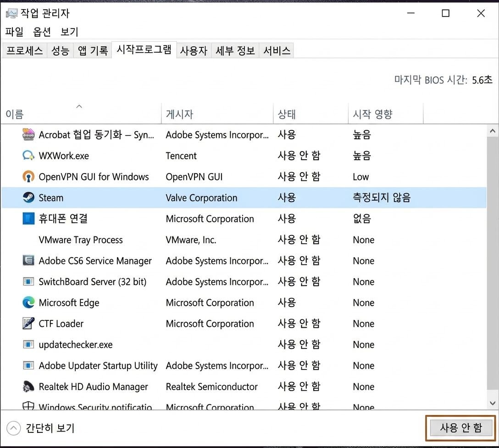This screenshot has height=448, width=499.
Task: Sort by the 시작 영향 column
Action: coord(372,114)
